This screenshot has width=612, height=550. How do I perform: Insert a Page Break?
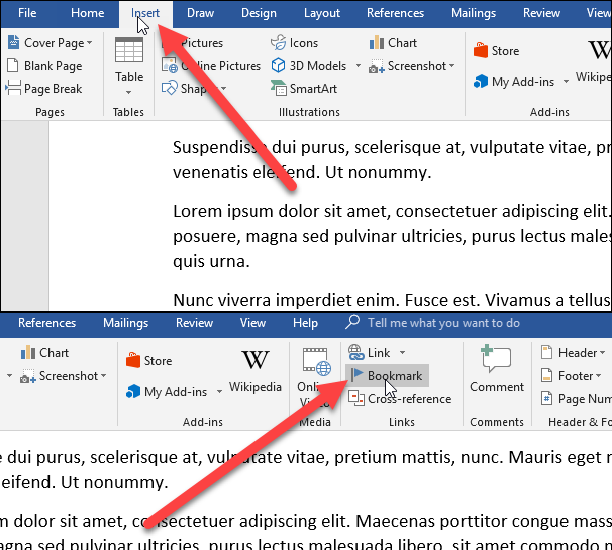pos(44,89)
